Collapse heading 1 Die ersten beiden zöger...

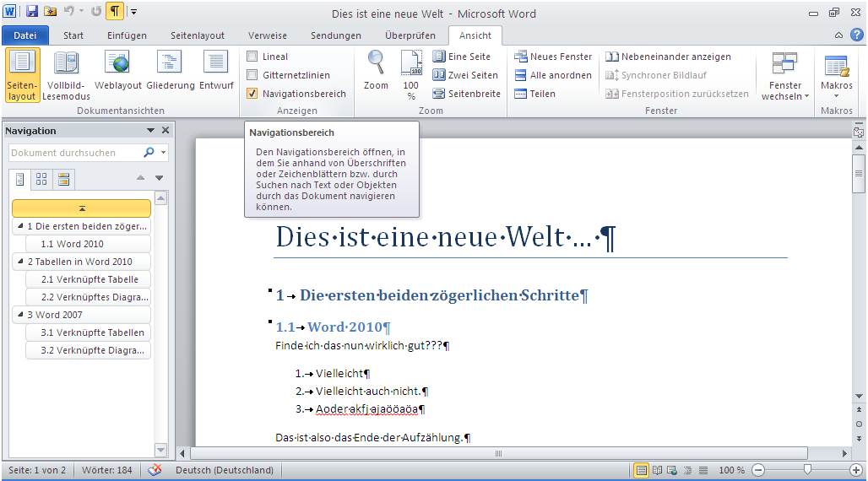tap(20, 226)
